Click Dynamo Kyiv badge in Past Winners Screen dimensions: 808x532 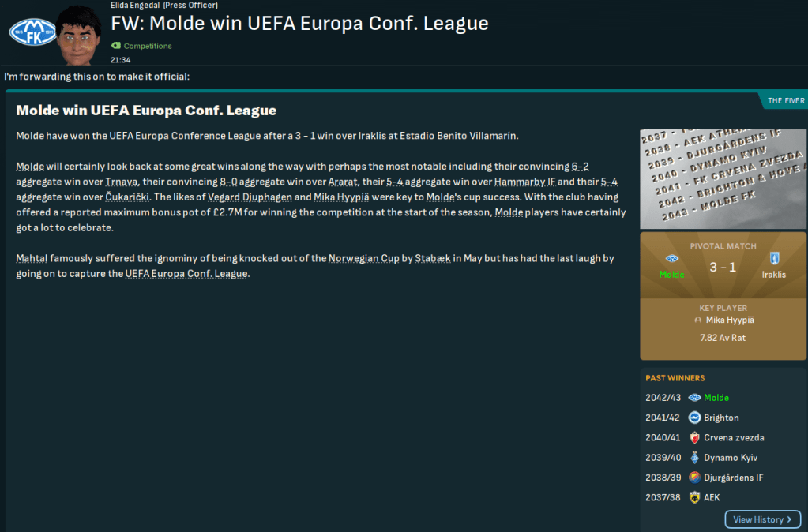tap(694, 458)
